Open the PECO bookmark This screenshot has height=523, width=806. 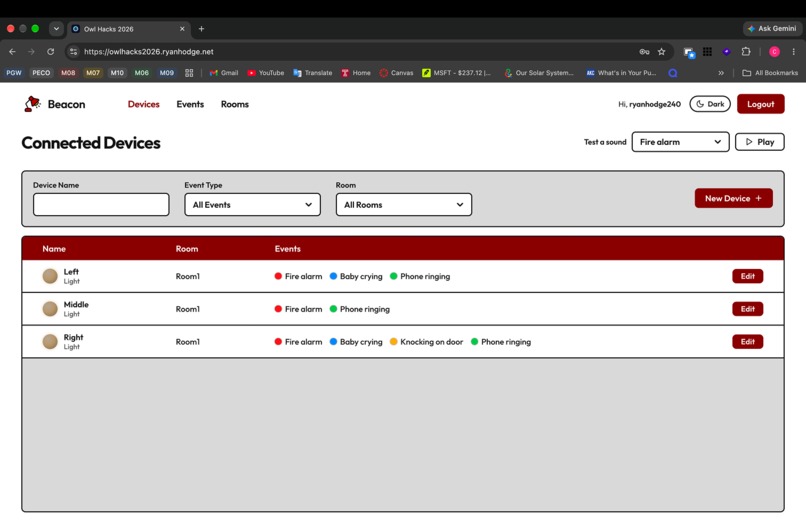[41, 73]
